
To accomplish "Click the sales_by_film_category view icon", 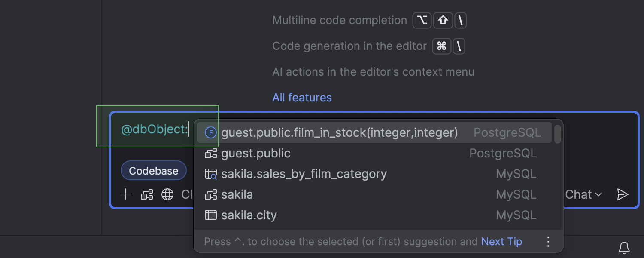I will 210,174.
